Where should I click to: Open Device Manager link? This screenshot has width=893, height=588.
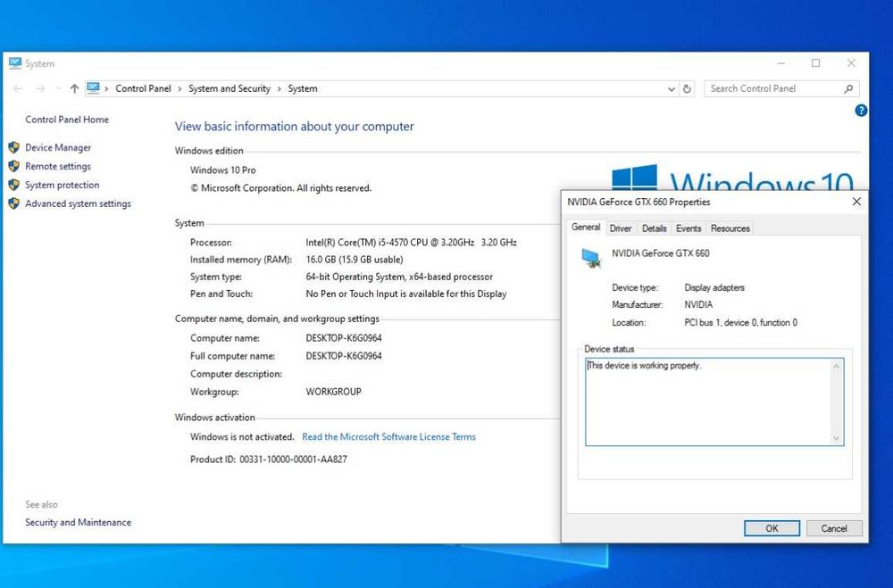pyautogui.click(x=58, y=148)
